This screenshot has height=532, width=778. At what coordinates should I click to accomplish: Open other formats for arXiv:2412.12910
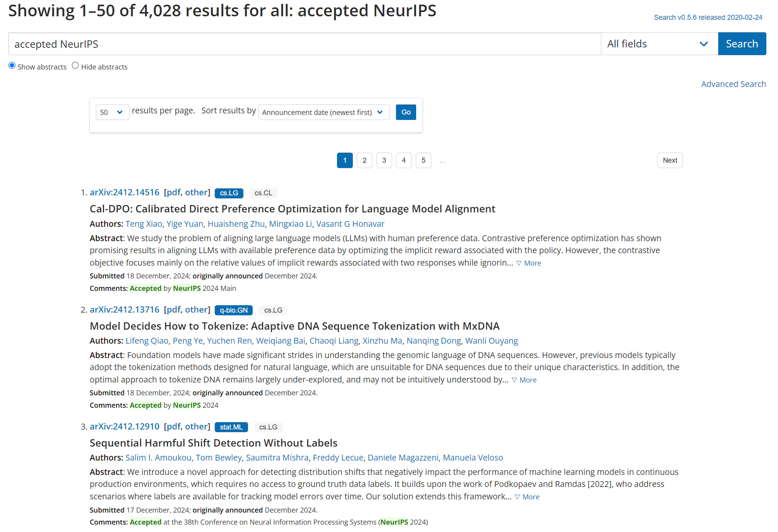click(196, 426)
